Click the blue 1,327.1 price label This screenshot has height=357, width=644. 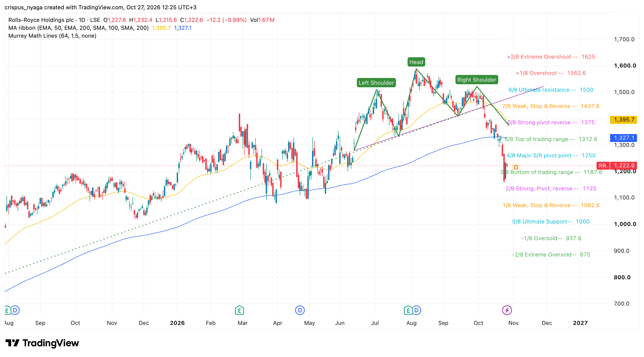623,138
